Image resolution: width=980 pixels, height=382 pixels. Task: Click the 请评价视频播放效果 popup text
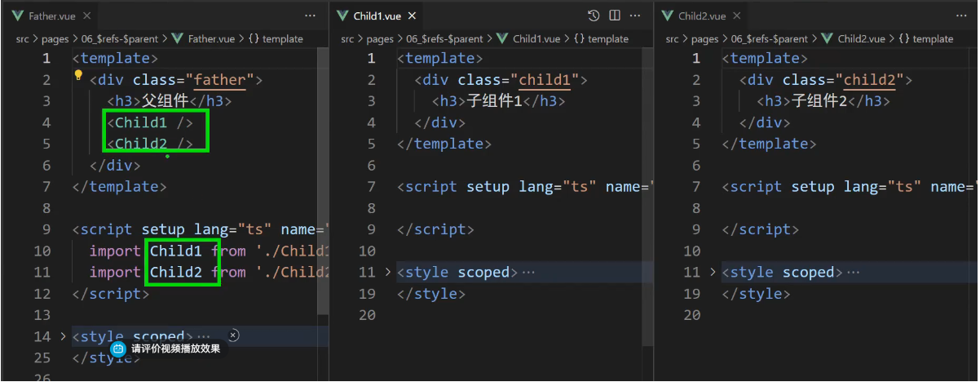[x=175, y=349]
